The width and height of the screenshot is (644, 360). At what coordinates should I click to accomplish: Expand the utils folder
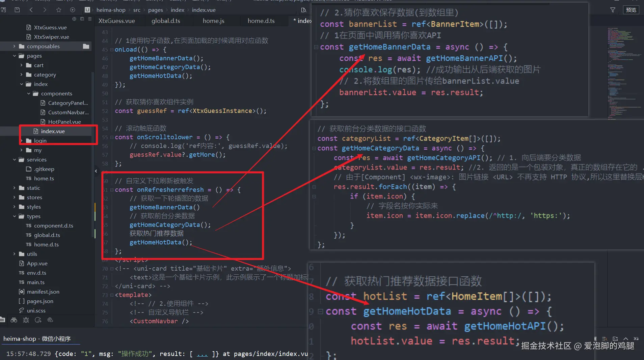click(x=14, y=254)
